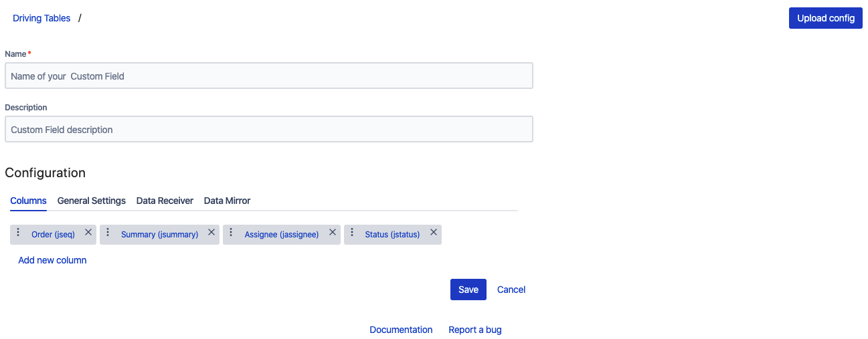Click the drag handle on Assignee column
This screenshot has height=339, width=868.
pos(231,233)
